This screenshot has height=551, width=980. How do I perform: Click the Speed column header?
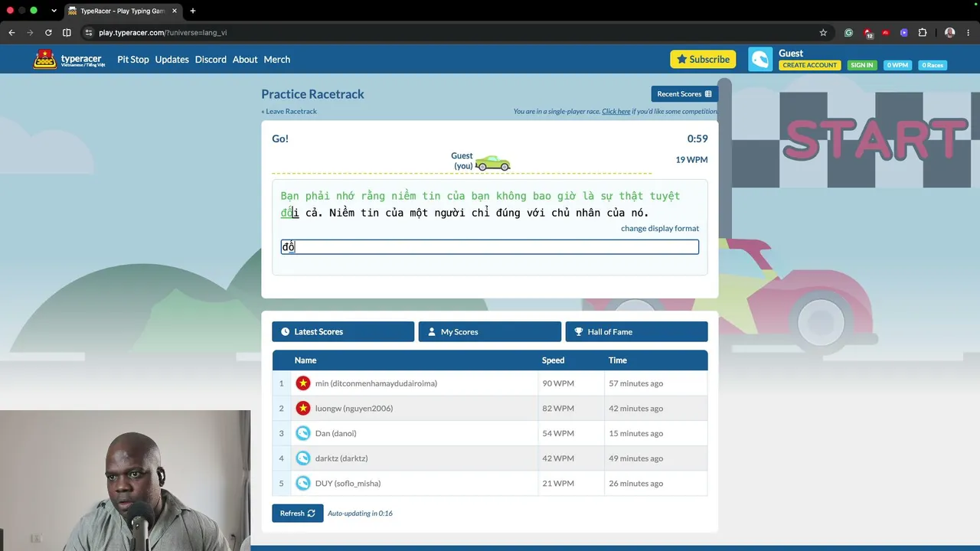[553, 360]
